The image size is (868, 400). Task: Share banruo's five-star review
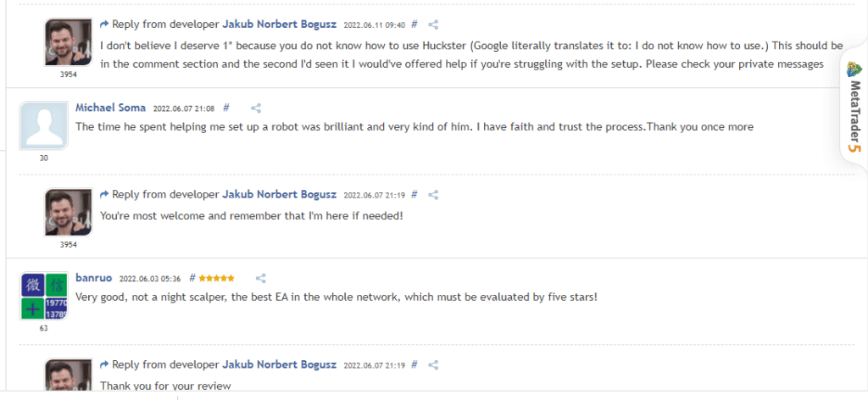pos(261,278)
